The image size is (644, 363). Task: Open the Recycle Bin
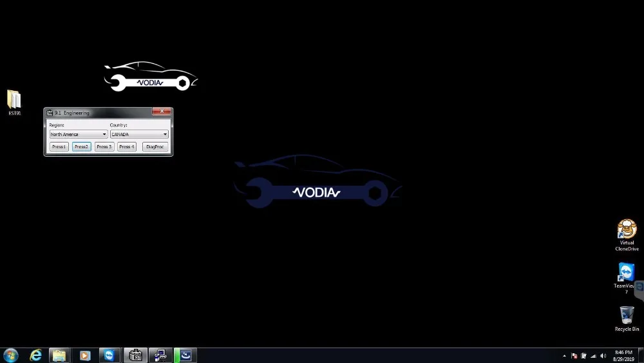[x=627, y=319]
